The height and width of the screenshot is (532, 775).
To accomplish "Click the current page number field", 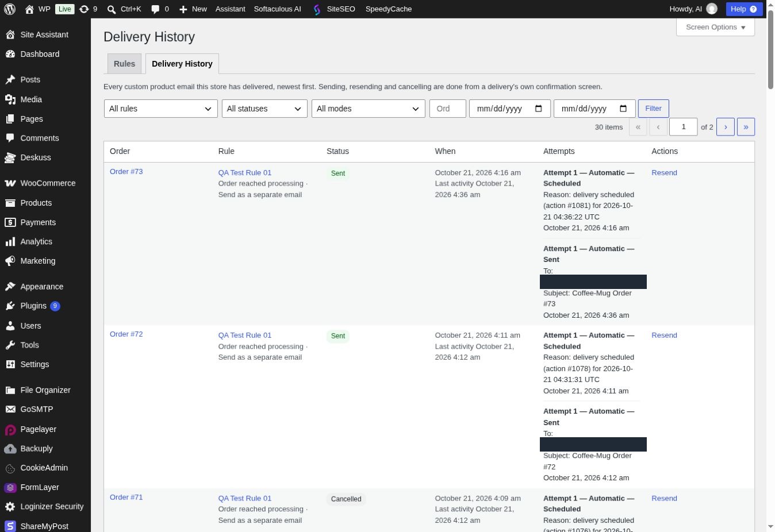I will [x=683, y=127].
